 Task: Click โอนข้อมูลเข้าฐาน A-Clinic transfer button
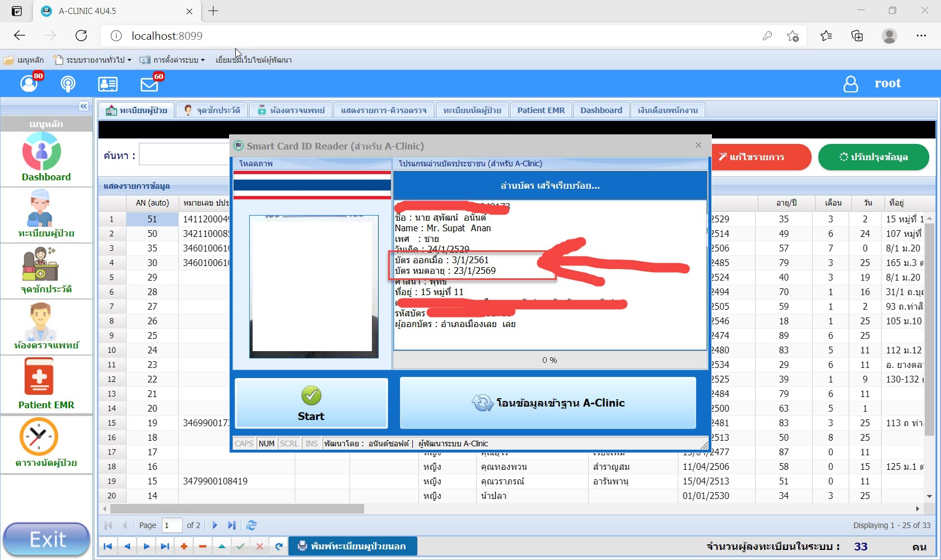548,403
